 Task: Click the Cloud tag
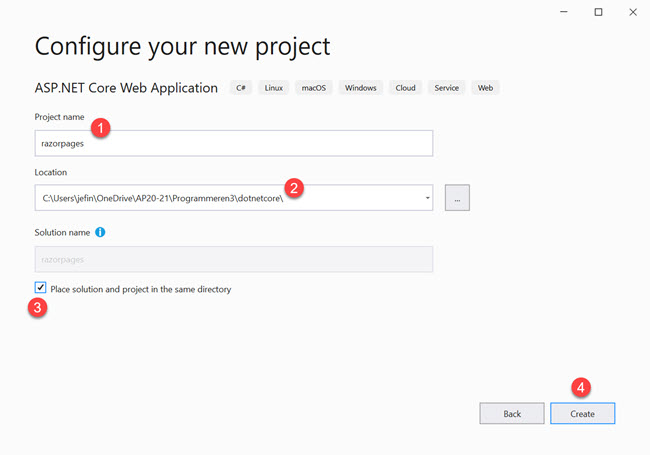pos(405,88)
